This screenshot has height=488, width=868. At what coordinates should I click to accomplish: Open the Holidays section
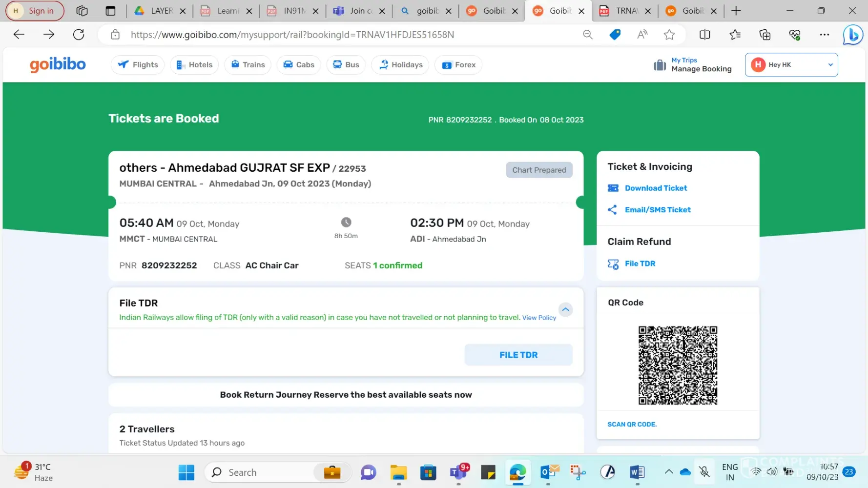[400, 65]
